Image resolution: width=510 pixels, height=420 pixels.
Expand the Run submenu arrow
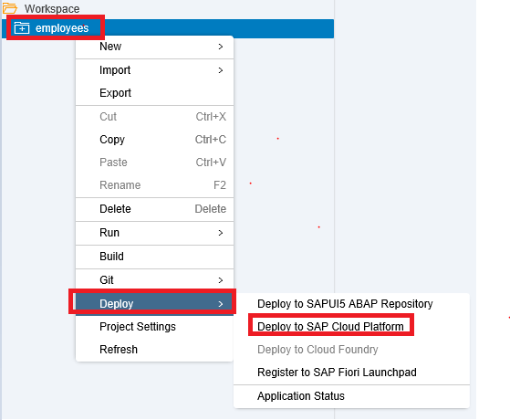[x=221, y=233]
